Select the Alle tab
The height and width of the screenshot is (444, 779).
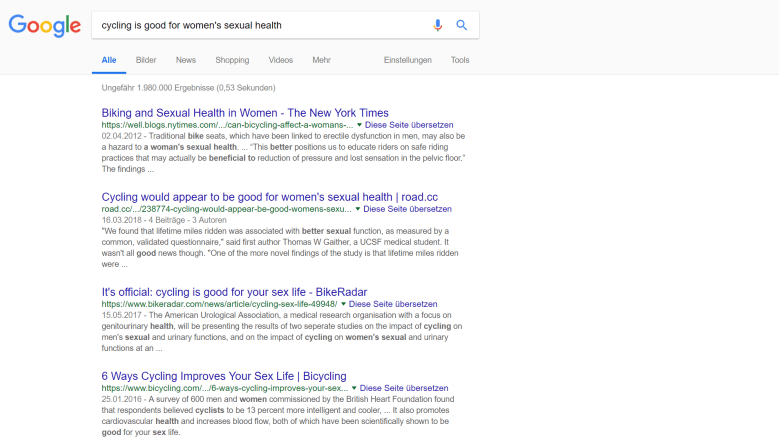coord(109,60)
